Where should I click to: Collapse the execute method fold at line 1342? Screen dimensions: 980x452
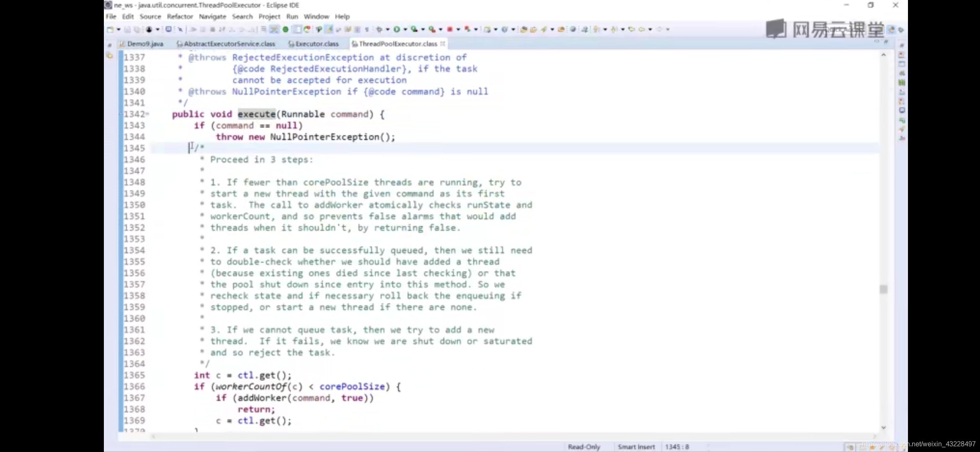[x=147, y=114]
